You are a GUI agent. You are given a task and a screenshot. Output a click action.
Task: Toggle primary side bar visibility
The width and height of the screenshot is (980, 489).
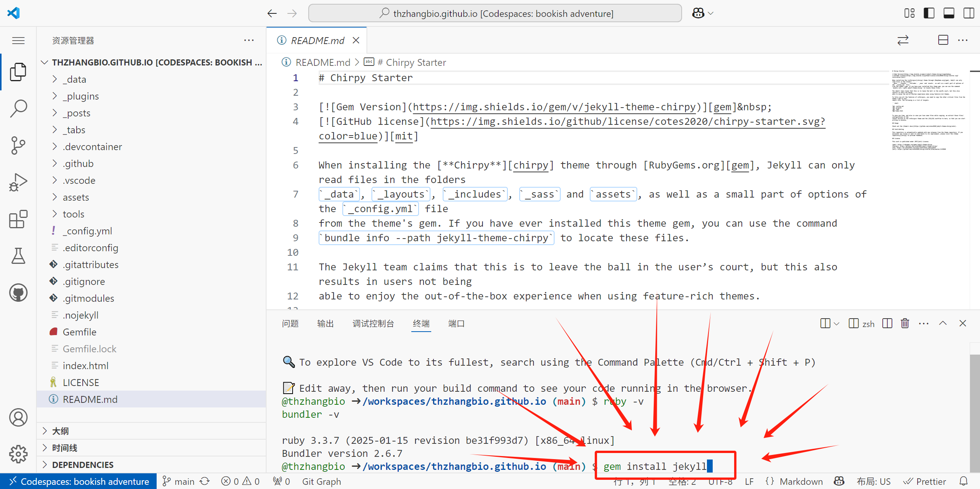[x=929, y=13]
